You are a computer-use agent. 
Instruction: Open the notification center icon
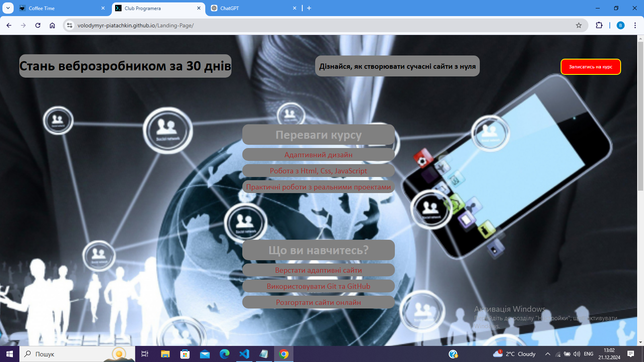[631, 354]
